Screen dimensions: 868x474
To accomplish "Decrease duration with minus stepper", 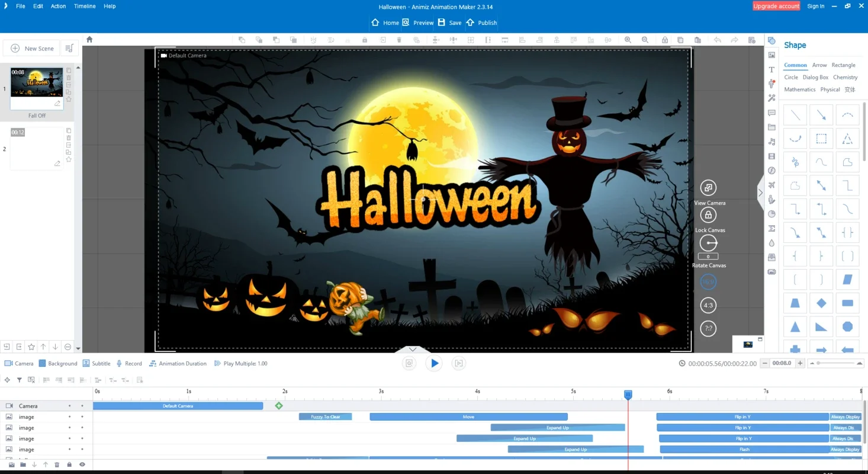I will pos(765,363).
